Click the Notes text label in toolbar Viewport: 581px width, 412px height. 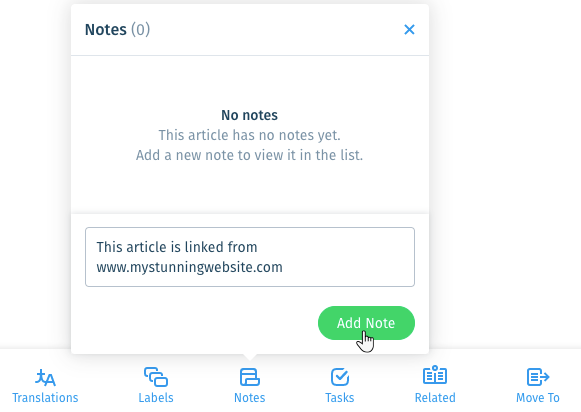pyautogui.click(x=250, y=398)
